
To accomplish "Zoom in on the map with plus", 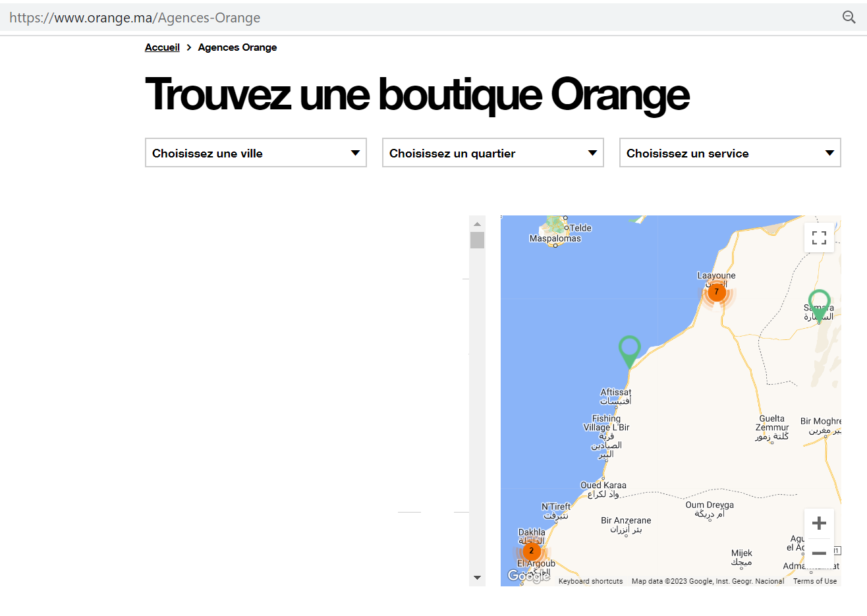I will point(819,523).
